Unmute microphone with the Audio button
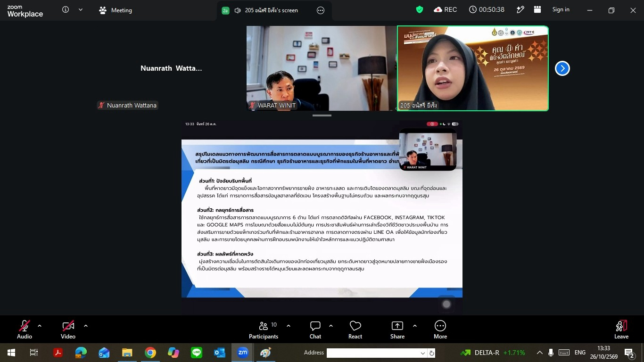Screen dimensions: 644x362 (x=25, y=329)
